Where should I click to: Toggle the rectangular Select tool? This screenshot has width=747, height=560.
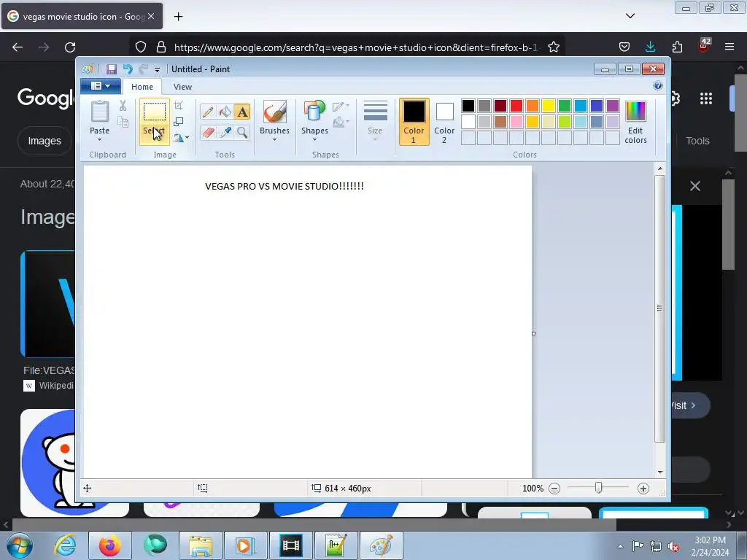[x=155, y=112]
